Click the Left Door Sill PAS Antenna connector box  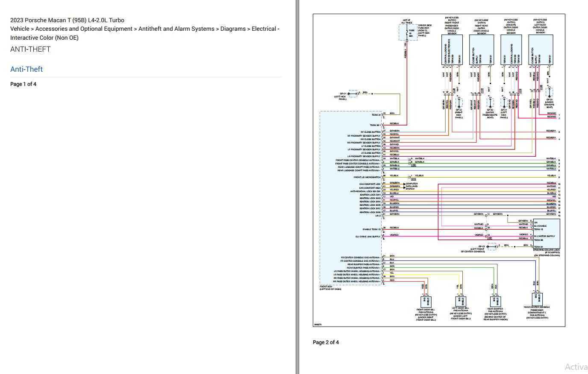click(460, 301)
